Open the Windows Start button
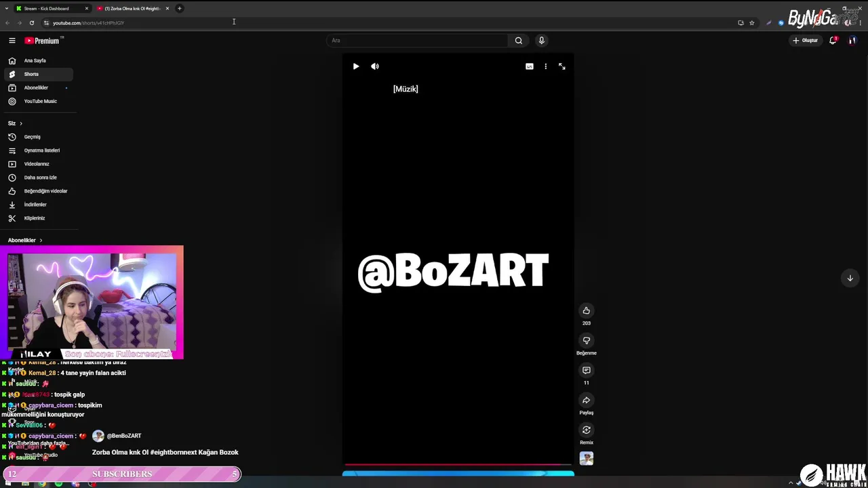This screenshot has height=488, width=868. pos(9,483)
